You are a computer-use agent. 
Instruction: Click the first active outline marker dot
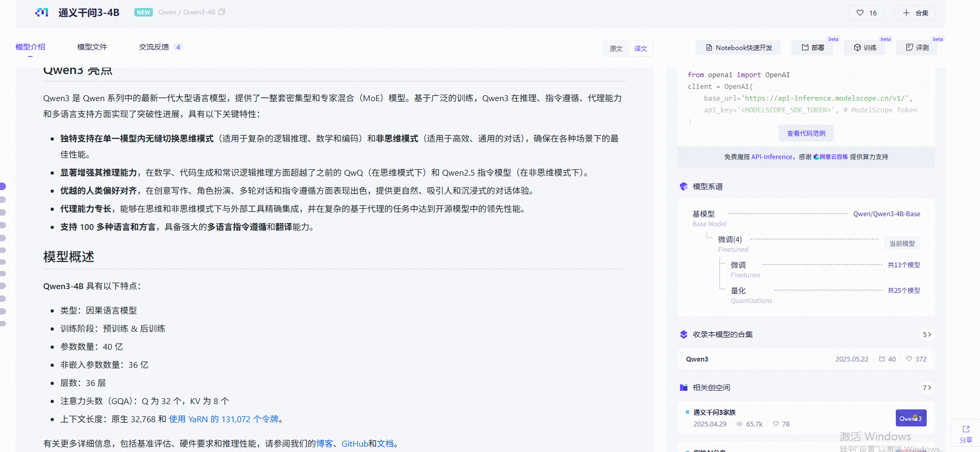tap(3, 186)
